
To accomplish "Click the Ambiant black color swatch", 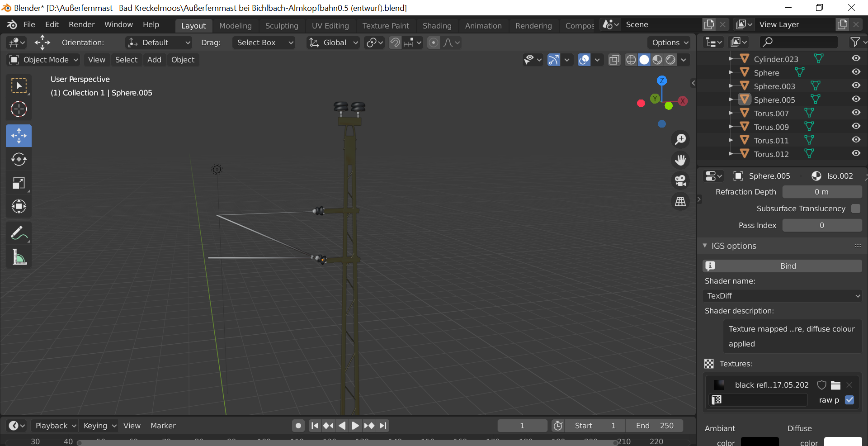I will coord(759,442).
